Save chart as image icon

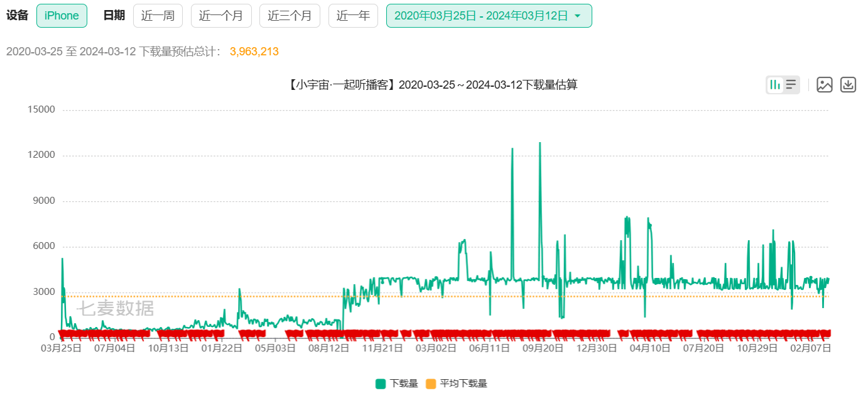825,84
